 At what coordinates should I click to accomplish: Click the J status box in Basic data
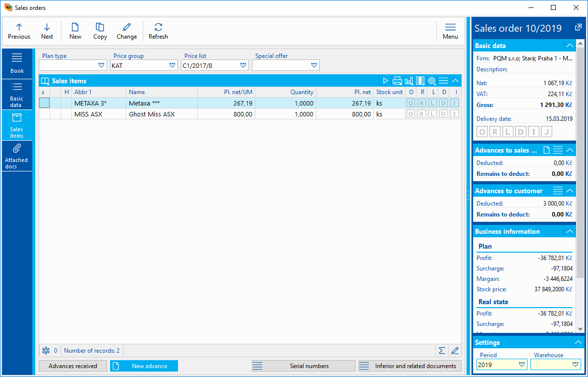click(x=547, y=132)
